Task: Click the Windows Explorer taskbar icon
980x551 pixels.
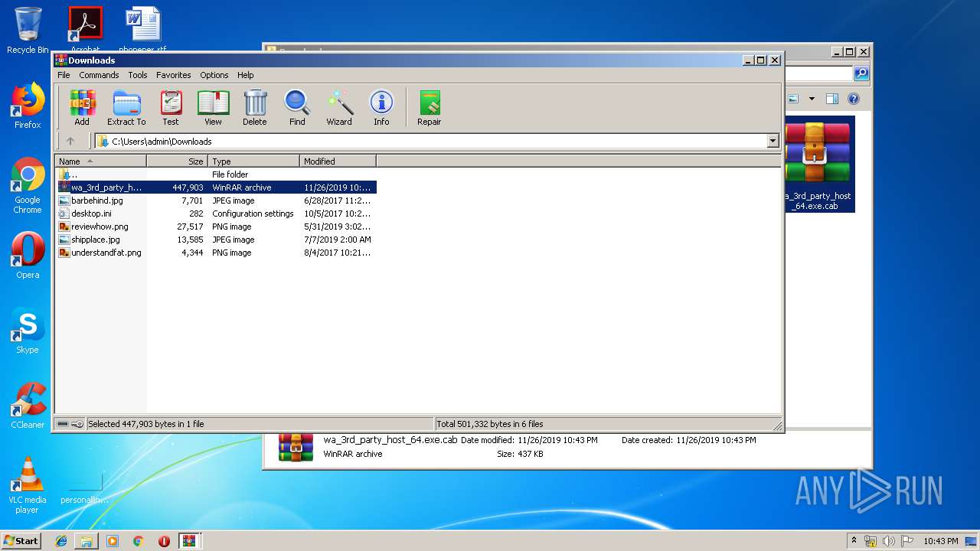Action: [87, 541]
